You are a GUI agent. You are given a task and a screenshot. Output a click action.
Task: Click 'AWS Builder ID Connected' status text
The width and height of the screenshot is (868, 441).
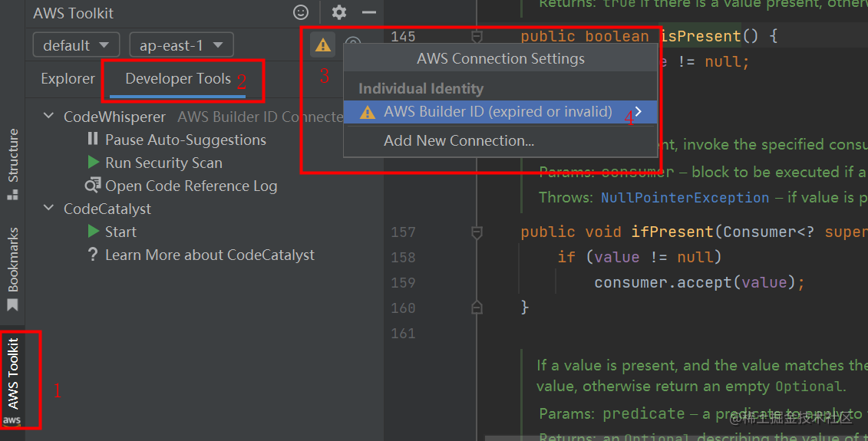point(260,117)
